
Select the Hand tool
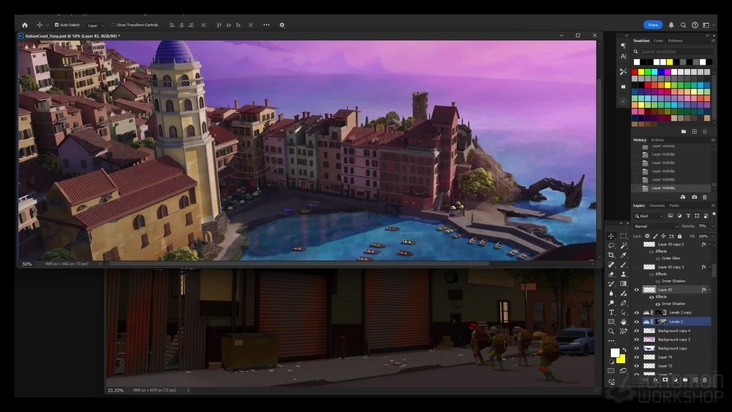(623, 322)
